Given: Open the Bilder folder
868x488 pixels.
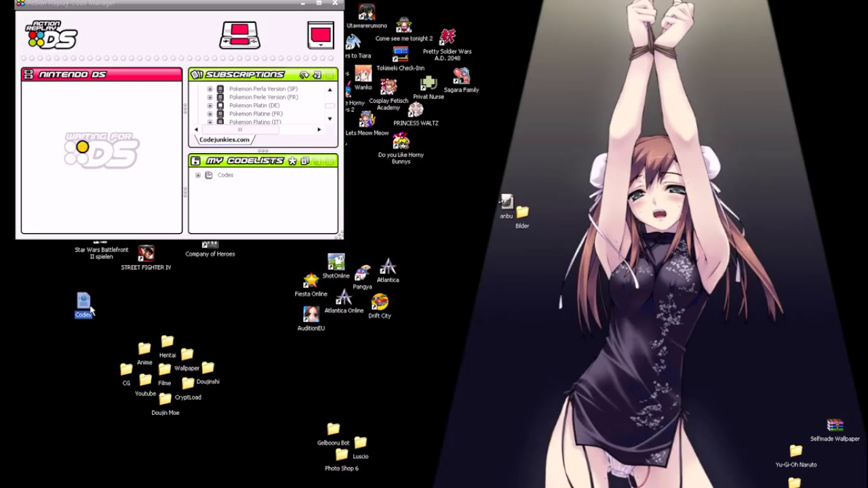Looking at the screenshot, I should [522, 213].
